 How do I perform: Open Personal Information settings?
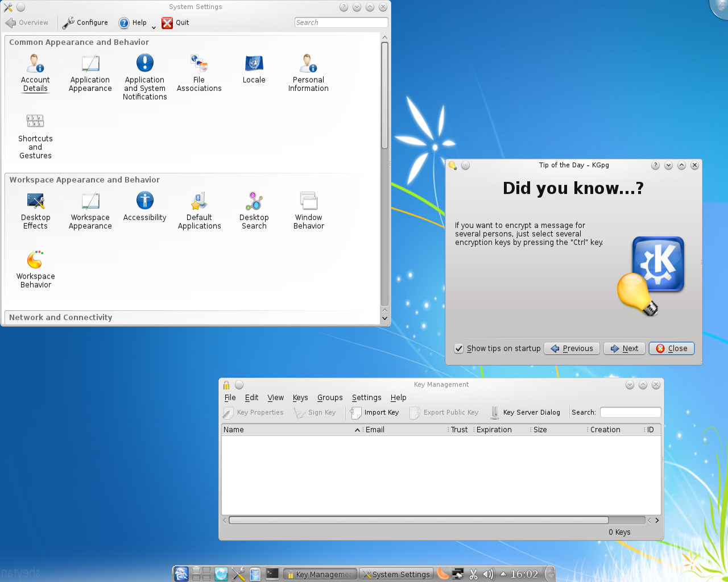pyautogui.click(x=308, y=73)
